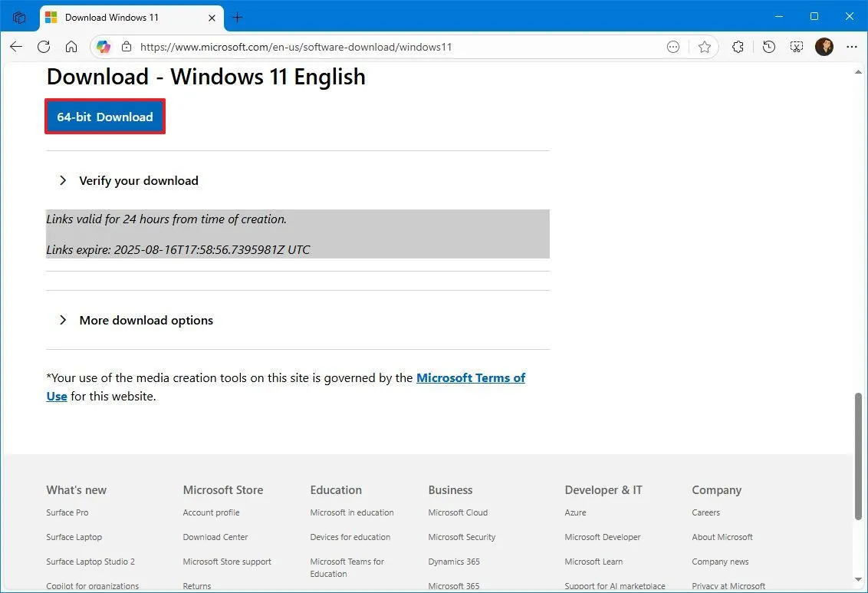Add this page to favorites
The width and height of the screenshot is (868, 593).
pyautogui.click(x=705, y=47)
